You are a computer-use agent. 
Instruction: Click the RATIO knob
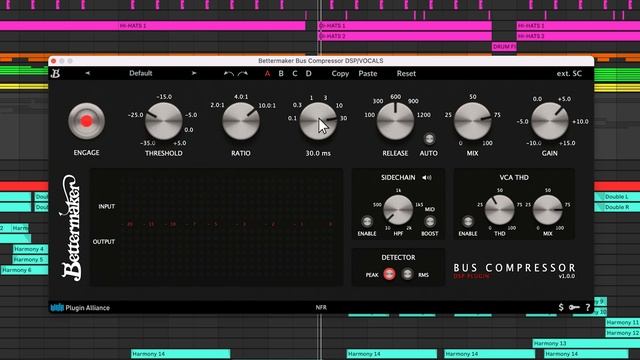(241, 121)
